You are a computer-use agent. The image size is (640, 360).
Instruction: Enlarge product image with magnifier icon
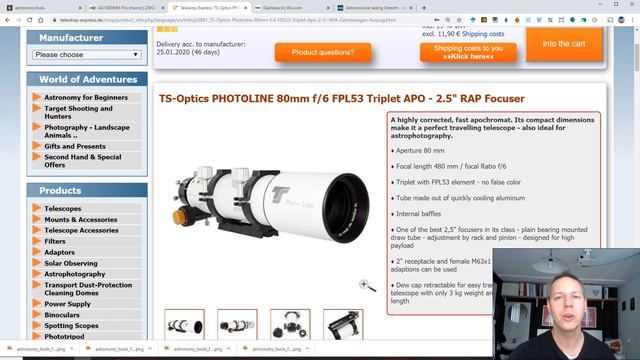367,286
